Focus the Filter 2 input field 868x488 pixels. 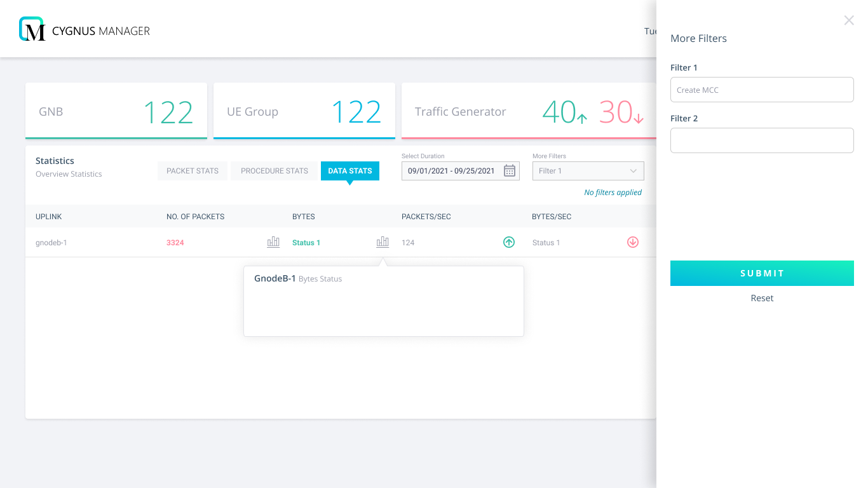pyautogui.click(x=762, y=140)
